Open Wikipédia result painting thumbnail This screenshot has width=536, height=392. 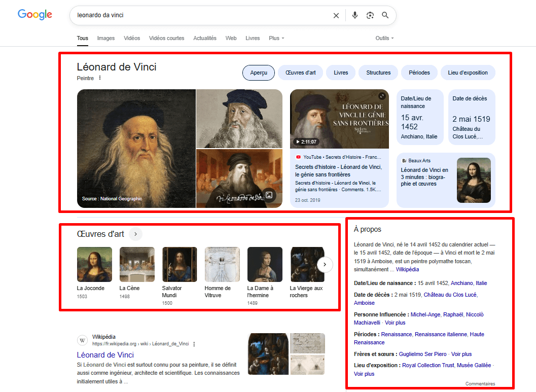268,354
